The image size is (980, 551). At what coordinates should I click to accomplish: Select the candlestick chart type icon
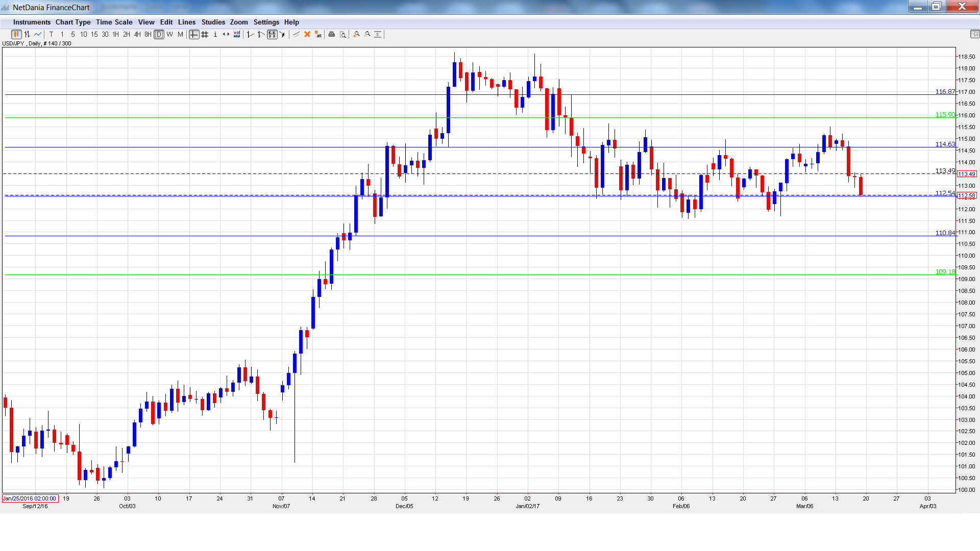[16, 34]
